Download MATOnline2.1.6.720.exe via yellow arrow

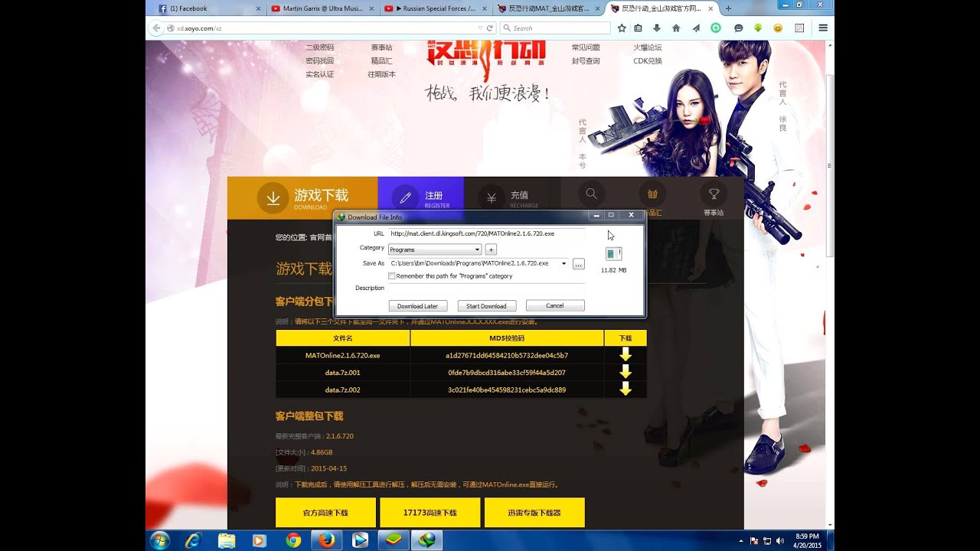(626, 354)
